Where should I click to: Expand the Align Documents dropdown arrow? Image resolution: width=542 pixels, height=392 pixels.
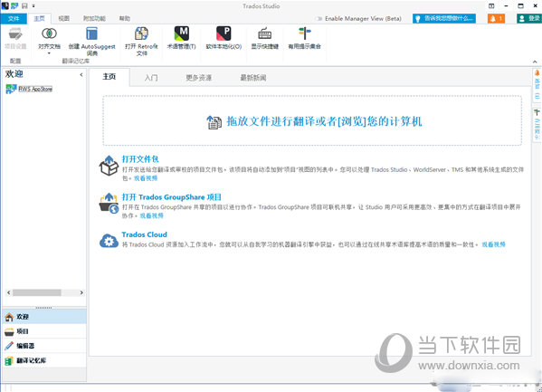(49, 53)
